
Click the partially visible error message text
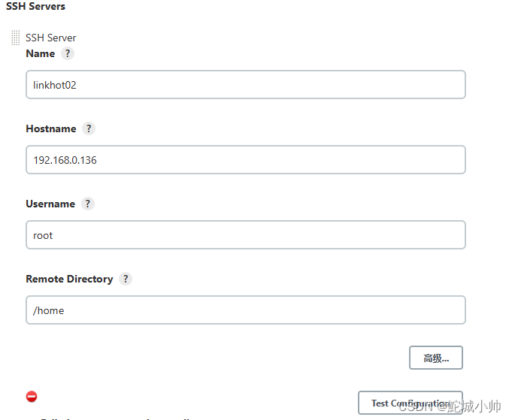116,418
